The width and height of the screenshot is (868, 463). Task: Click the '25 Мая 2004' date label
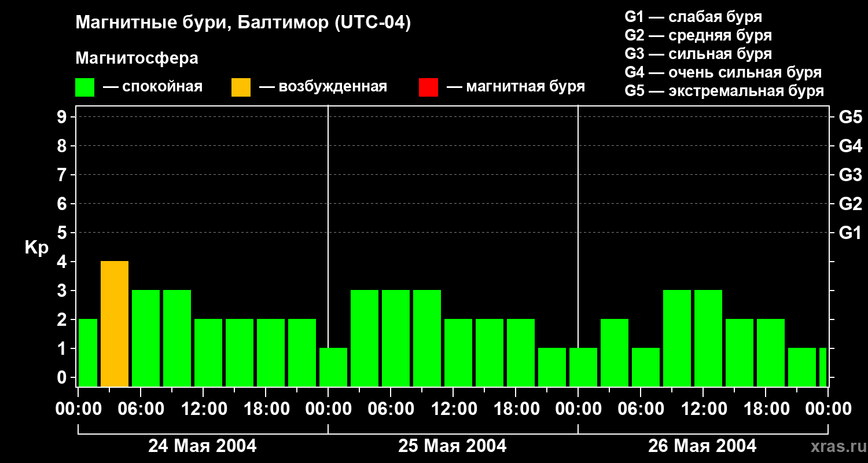pyautogui.click(x=453, y=446)
